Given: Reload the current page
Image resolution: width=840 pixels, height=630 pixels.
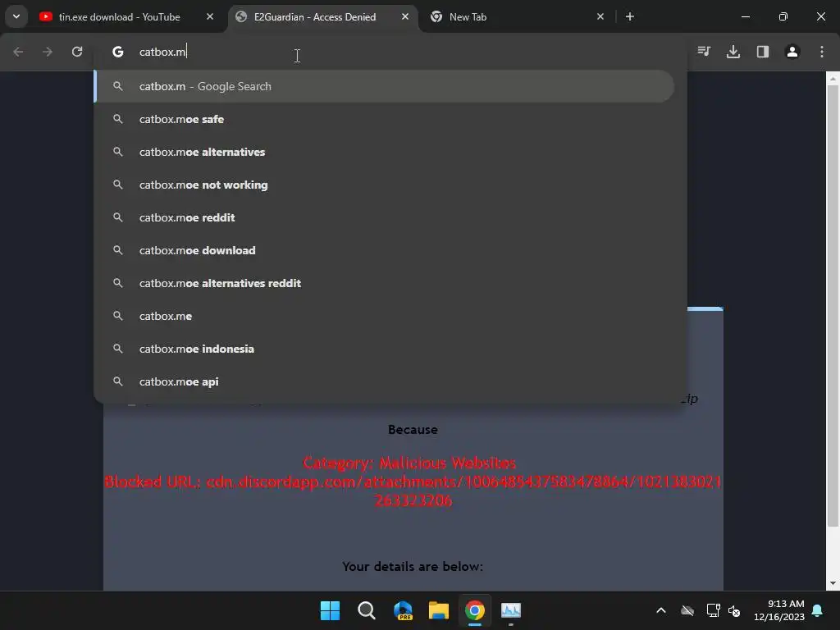Looking at the screenshot, I should [77, 52].
